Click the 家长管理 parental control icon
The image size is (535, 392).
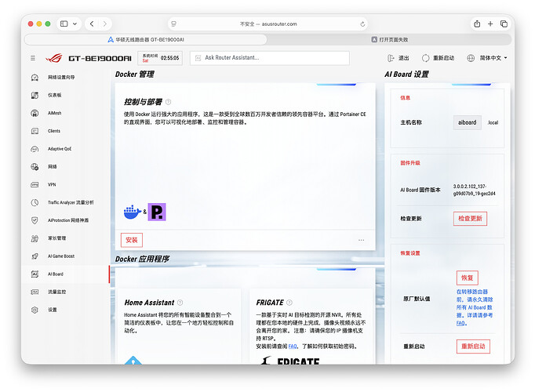[35, 238]
